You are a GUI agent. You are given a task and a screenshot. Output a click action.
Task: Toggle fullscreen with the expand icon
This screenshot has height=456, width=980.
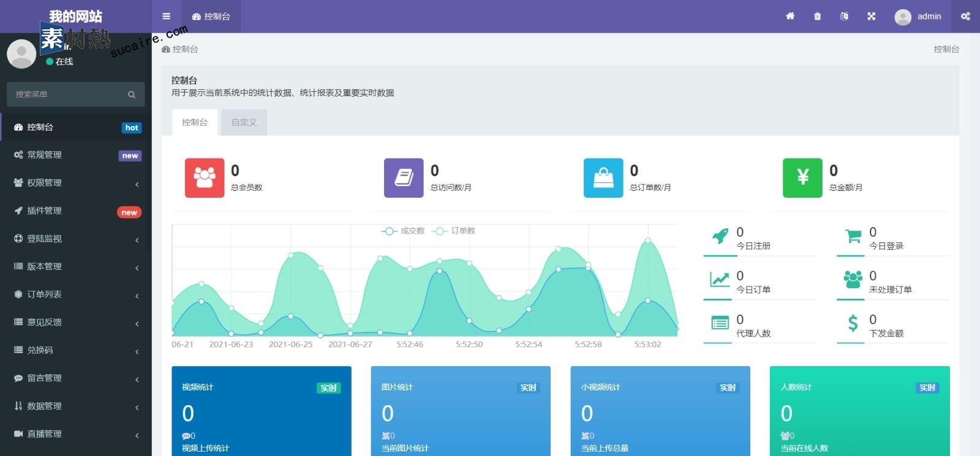click(x=871, y=17)
